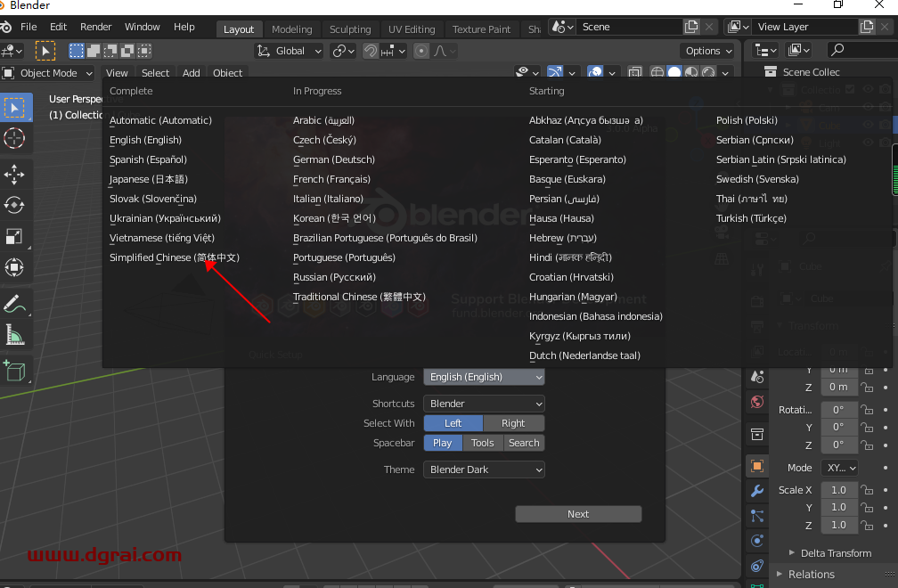The height and width of the screenshot is (588, 898).
Task: Open the World properties tab
Action: 757,402
